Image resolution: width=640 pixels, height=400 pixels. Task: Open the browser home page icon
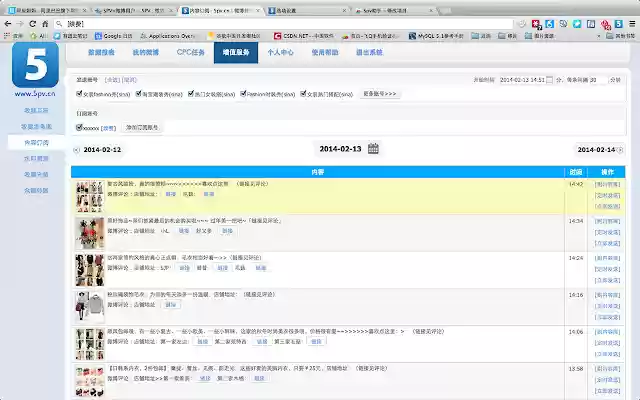pos(45,24)
